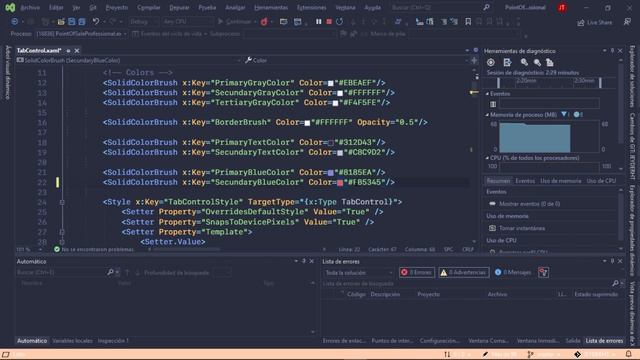Open the JT account avatar
Image resolution: width=640 pixels, height=360 pixels.
tap(562, 7)
